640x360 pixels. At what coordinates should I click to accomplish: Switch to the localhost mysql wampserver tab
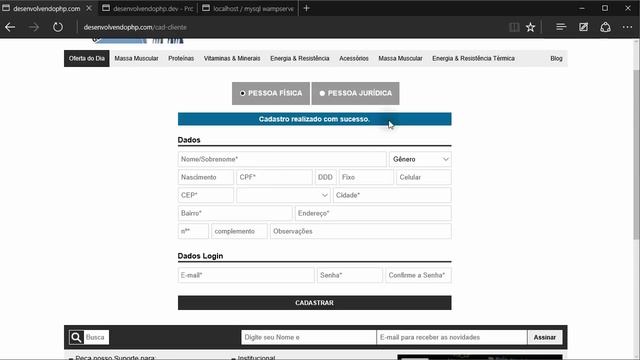coord(248,8)
